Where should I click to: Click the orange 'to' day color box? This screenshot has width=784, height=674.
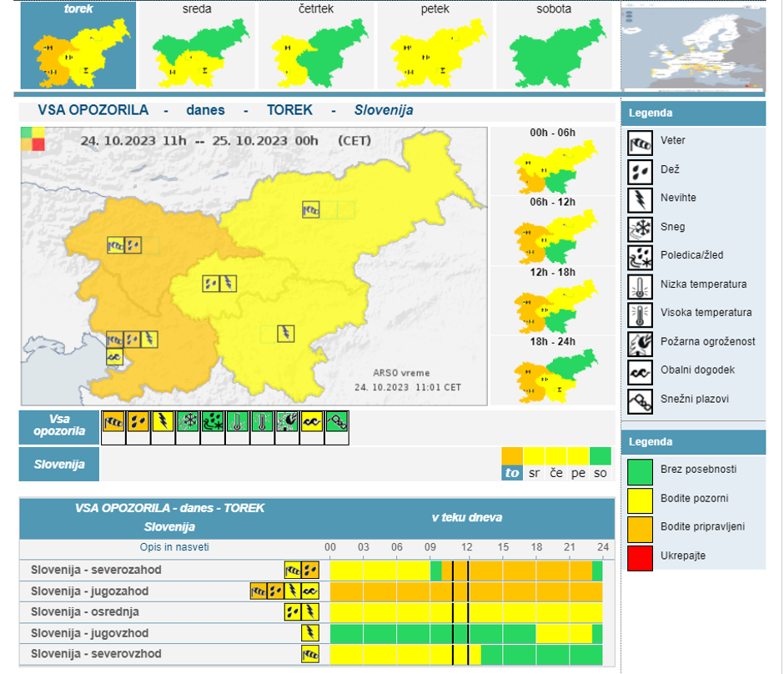512,456
